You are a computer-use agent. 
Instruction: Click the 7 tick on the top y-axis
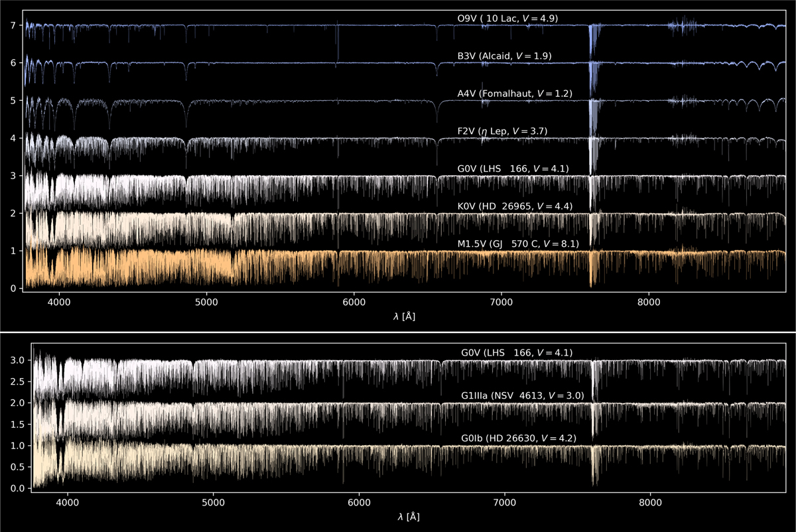coord(13,25)
